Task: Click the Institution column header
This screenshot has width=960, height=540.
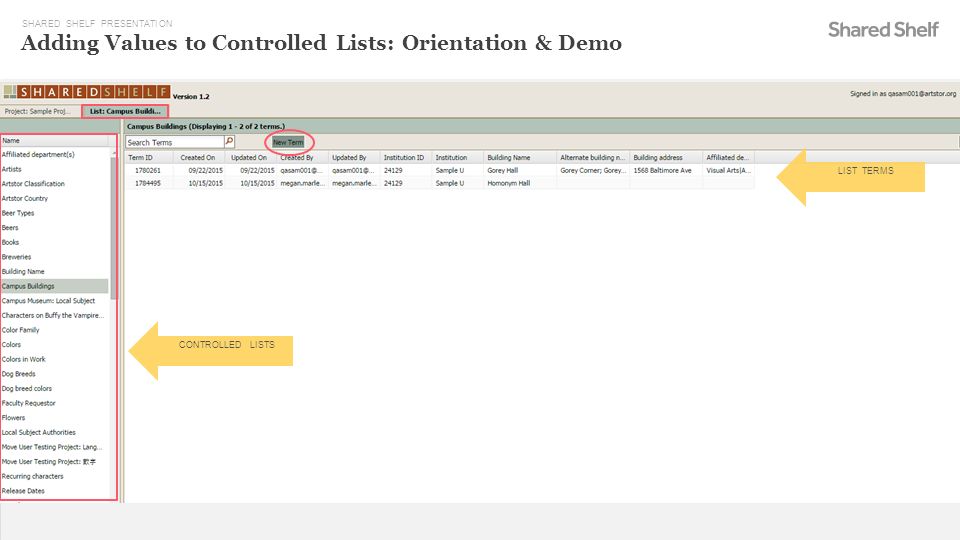Action: [457, 157]
